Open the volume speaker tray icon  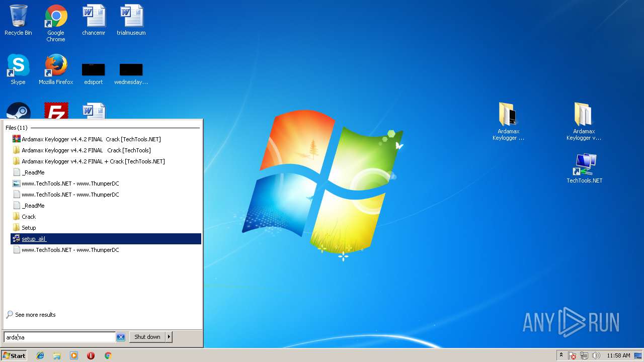[596, 355]
